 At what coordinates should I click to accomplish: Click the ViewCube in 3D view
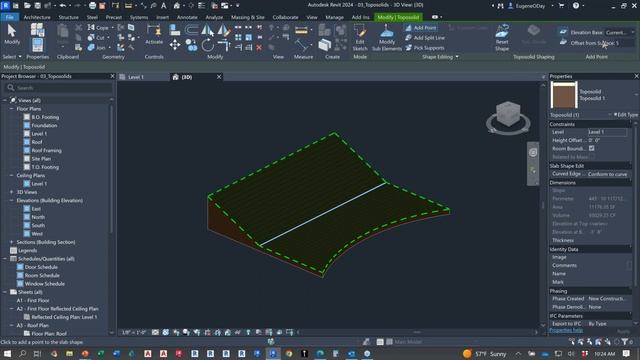(508, 114)
